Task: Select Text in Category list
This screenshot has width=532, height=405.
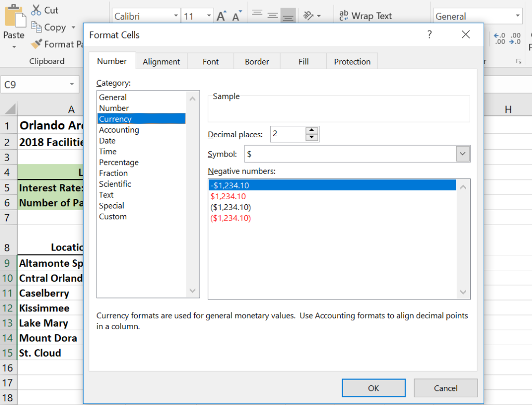Action: (141, 195)
